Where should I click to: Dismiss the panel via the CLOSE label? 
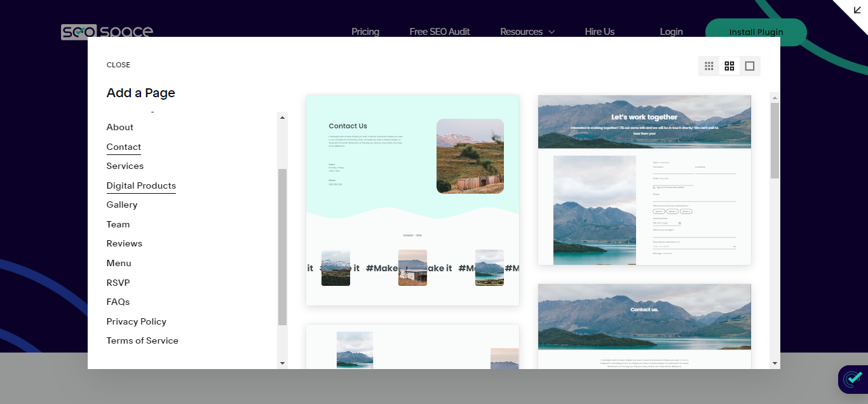point(118,64)
